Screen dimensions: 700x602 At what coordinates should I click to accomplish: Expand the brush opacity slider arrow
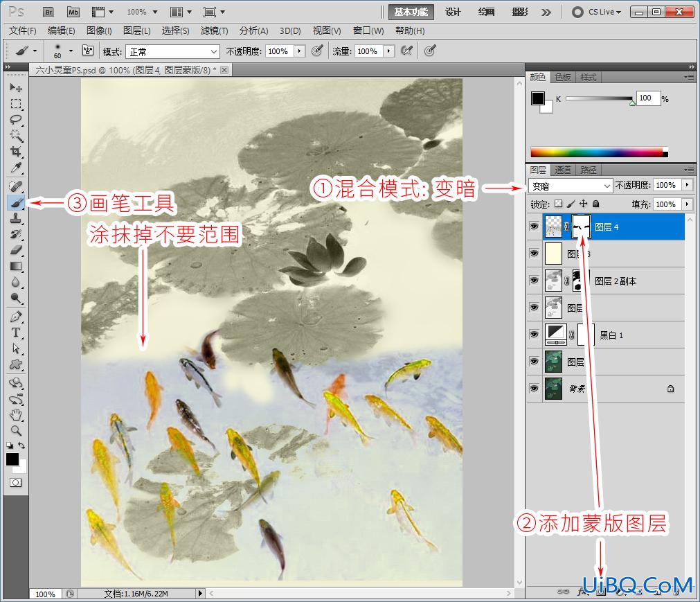click(299, 51)
